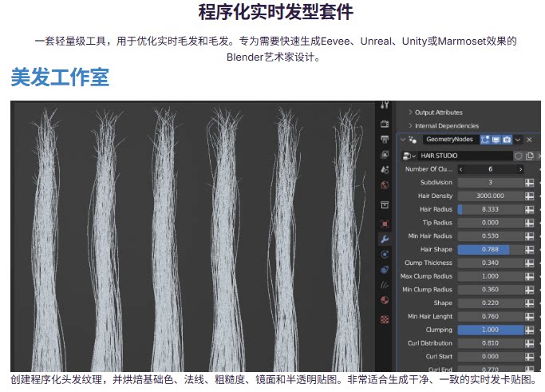Open node group browse dropdown beside HAIR STUDIO

tap(409, 156)
